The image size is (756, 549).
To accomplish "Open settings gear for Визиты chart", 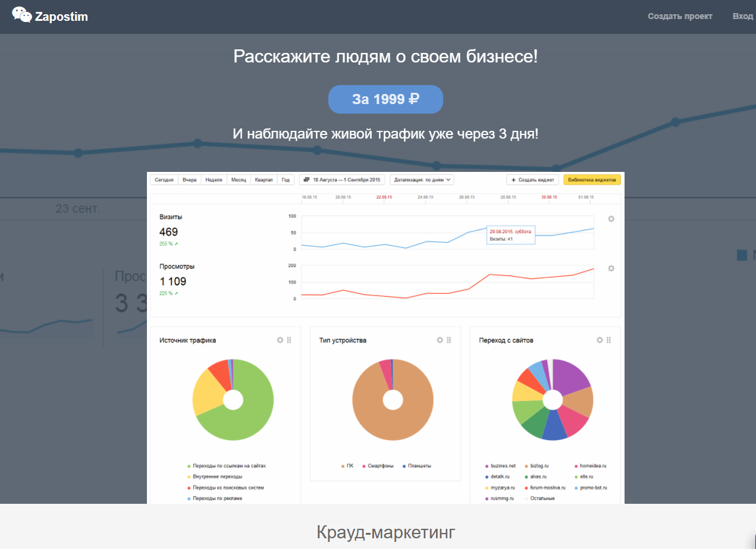I will 611,219.
